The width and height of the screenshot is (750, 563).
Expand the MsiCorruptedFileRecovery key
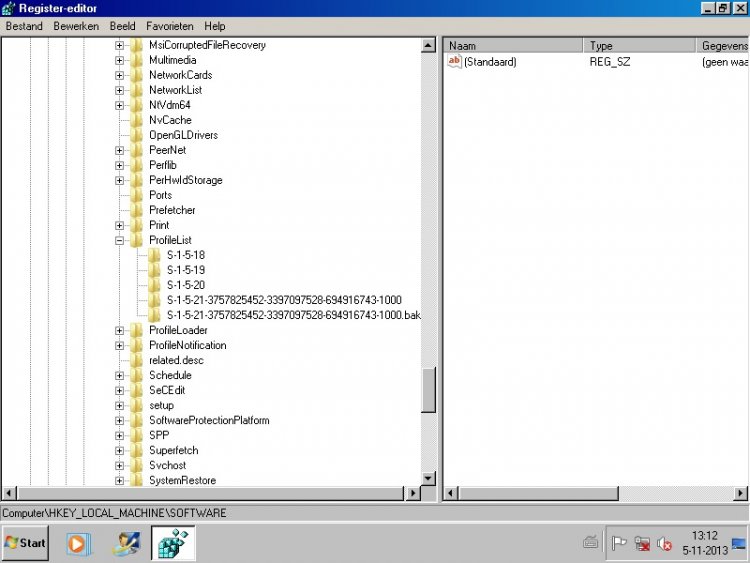[120, 45]
